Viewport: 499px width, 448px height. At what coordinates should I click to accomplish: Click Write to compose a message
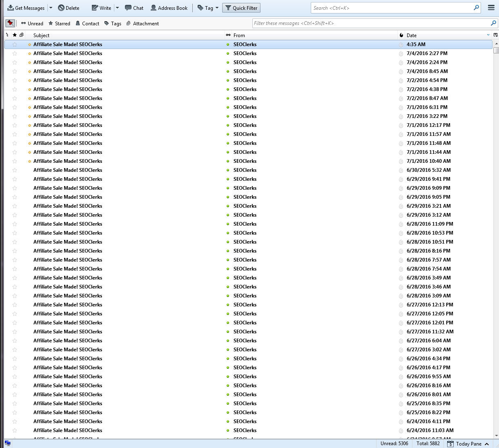click(101, 8)
